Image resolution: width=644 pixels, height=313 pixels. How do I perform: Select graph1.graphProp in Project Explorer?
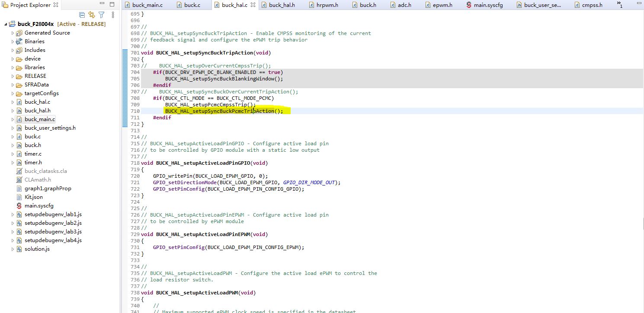click(48, 188)
